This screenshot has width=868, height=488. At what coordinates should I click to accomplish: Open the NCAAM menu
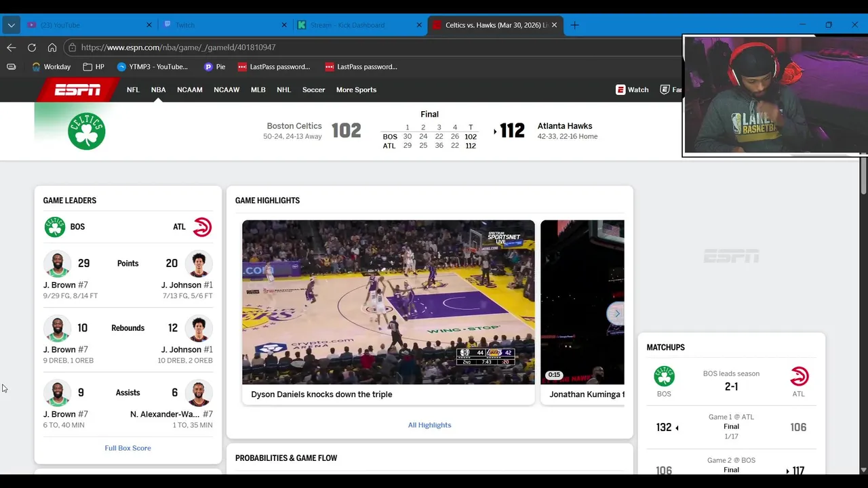[190, 89]
